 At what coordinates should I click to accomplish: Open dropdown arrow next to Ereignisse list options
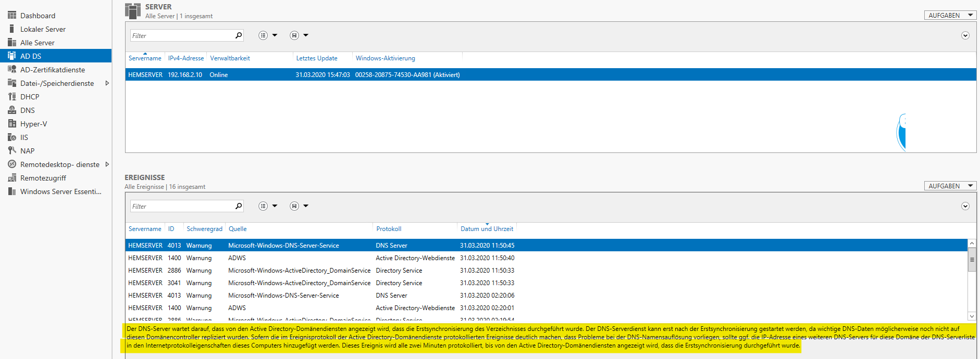pyautogui.click(x=275, y=206)
